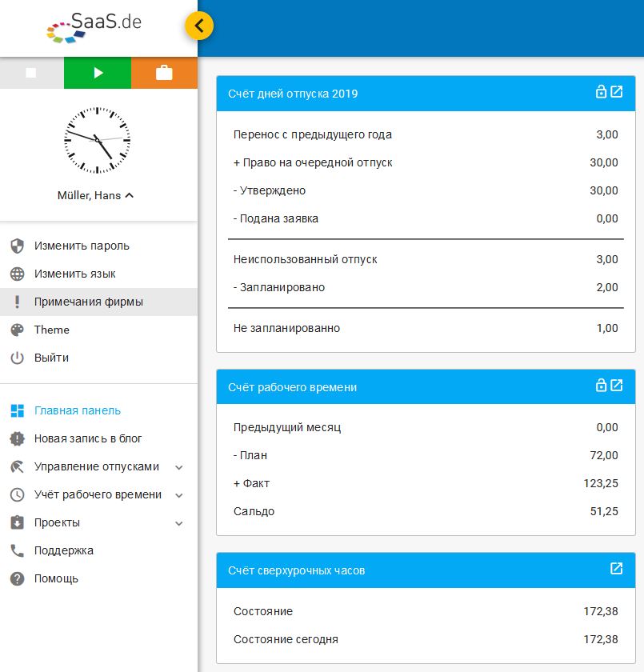Click the white stop button in the timer bar

click(x=31, y=73)
